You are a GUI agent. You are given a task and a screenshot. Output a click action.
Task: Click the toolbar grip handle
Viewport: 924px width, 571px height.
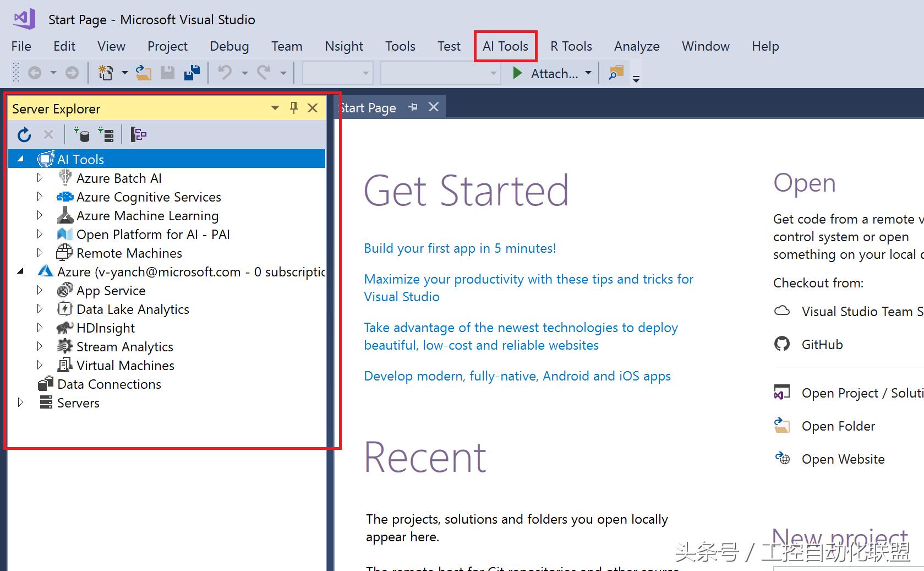pos(16,73)
